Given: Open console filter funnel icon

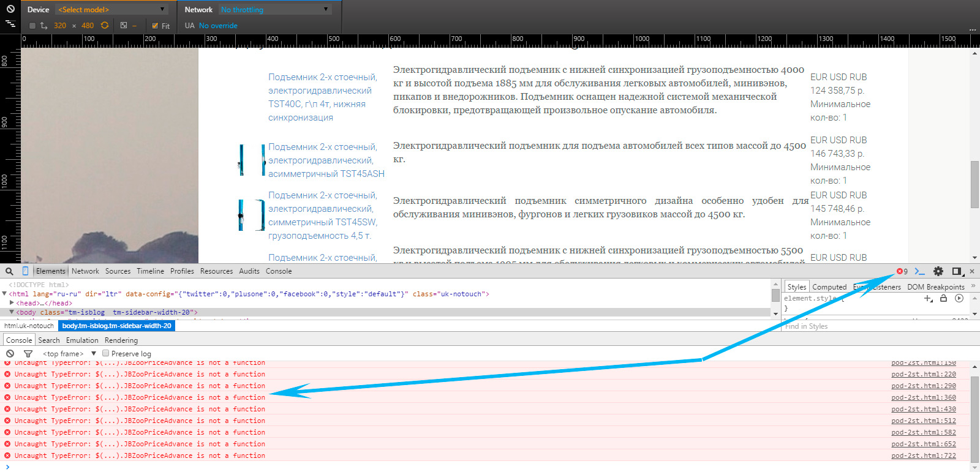Looking at the screenshot, I should (28, 354).
